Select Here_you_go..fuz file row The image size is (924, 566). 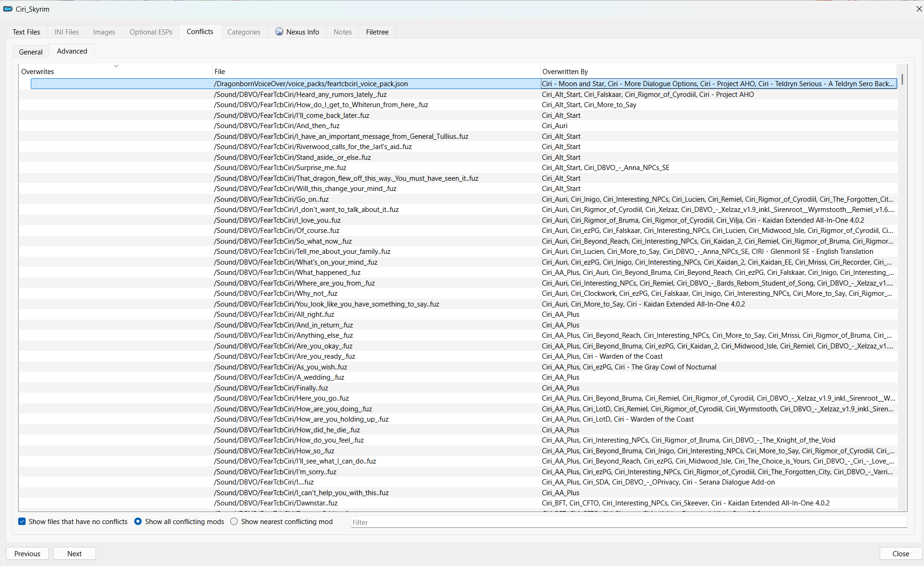(458, 398)
